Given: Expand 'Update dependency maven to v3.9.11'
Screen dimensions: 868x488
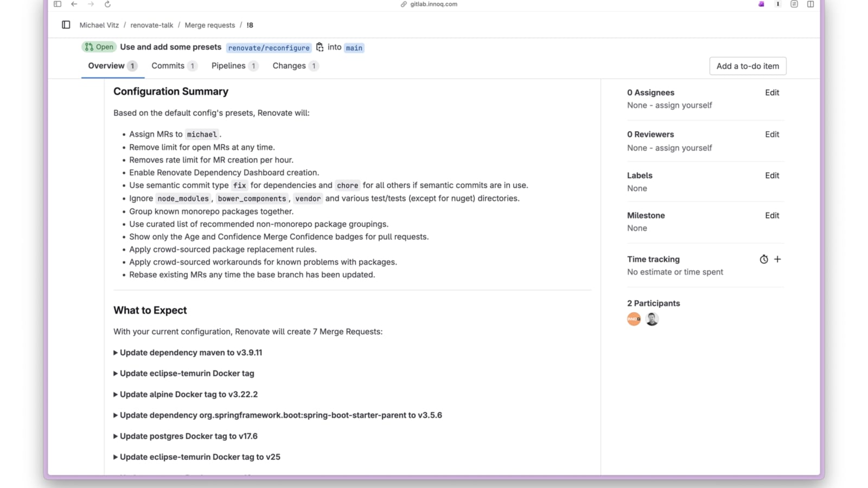Looking at the screenshot, I should 188,352.
